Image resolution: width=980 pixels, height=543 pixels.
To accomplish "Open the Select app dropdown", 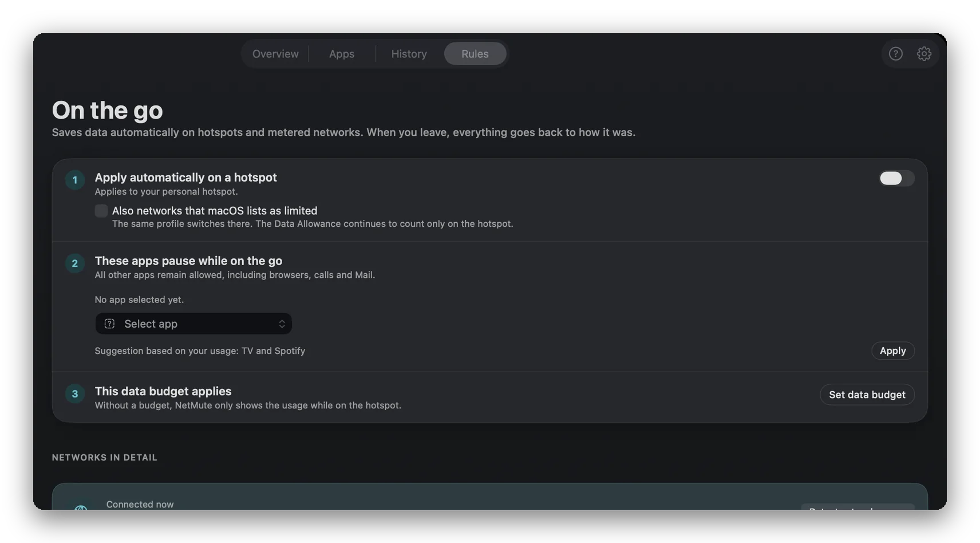I will (193, 324).
